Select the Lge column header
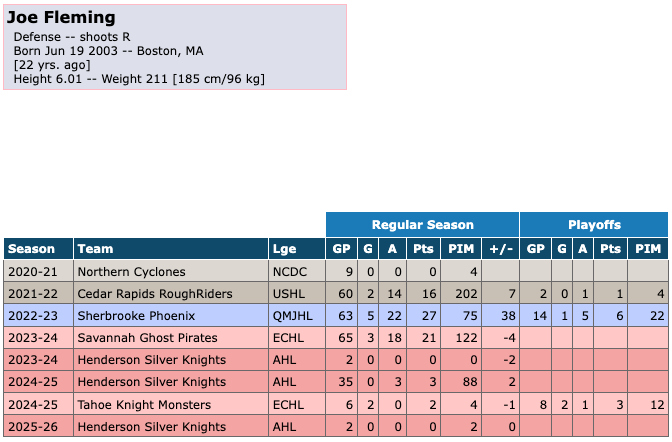 284,248
